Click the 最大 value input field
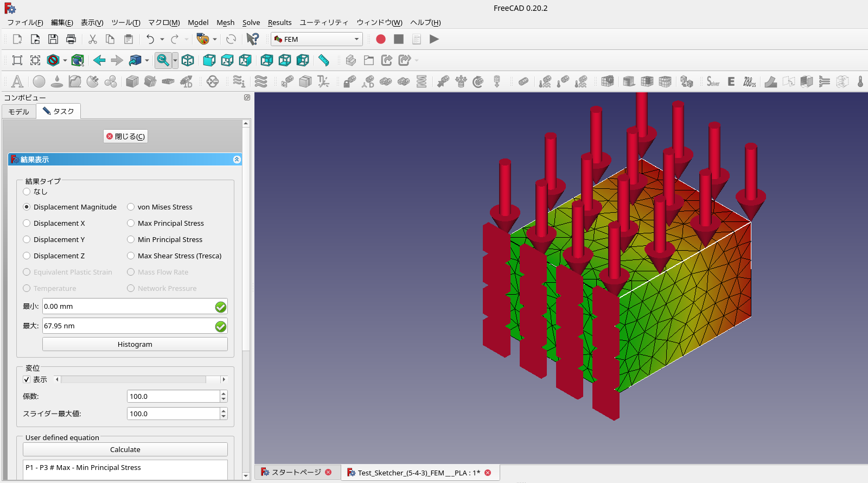This screenshot has width=868, height=483. 135,326
